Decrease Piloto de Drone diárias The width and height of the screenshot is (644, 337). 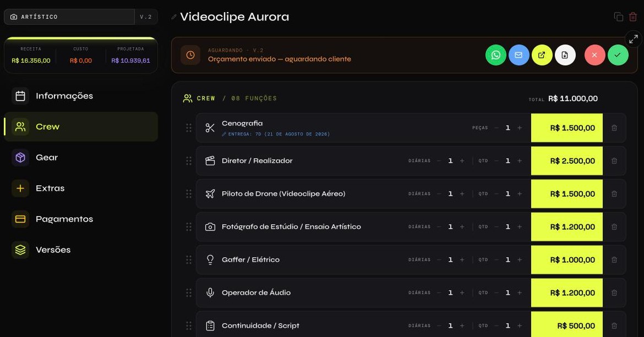439,194
